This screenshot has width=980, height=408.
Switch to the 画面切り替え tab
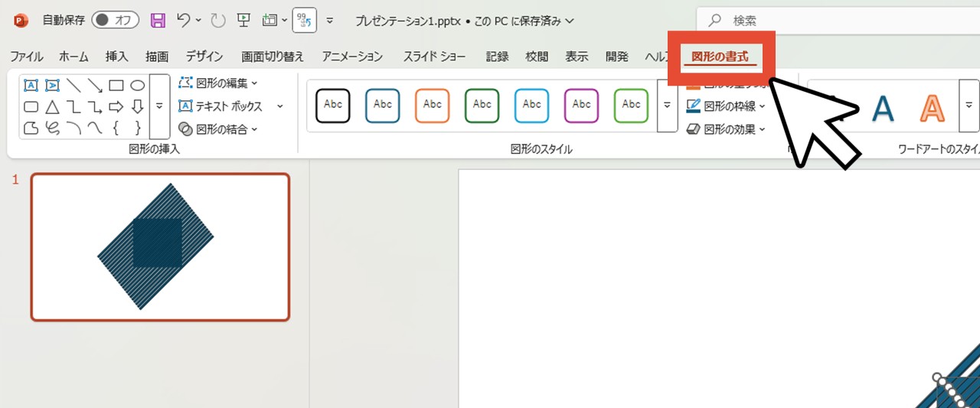[273, 57]
